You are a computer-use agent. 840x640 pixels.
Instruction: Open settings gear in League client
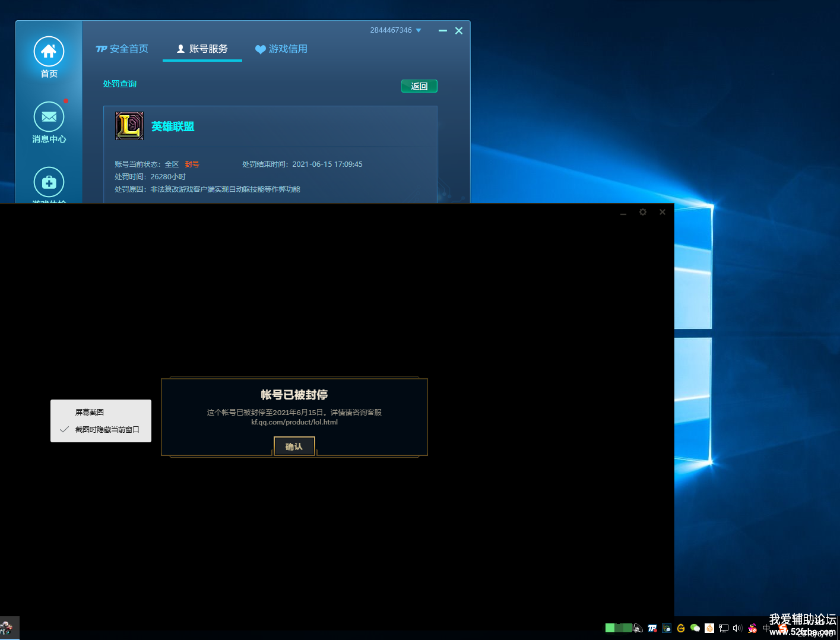pyautogui.click(x=642, y=212)
